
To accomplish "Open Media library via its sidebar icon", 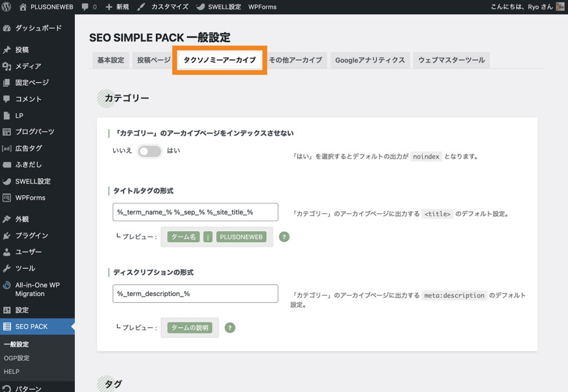I will click(x=7, y=67).
